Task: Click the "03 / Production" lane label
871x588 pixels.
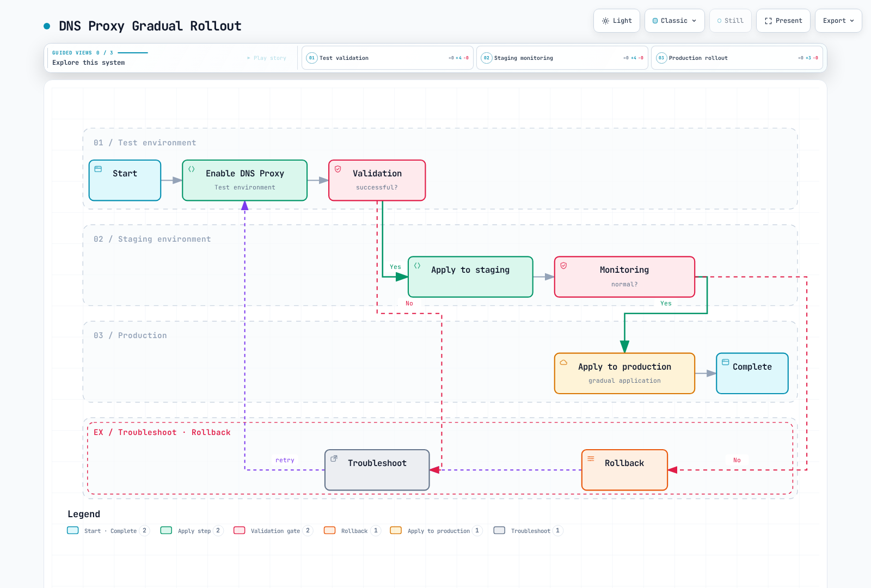Action: pos(130,335)
